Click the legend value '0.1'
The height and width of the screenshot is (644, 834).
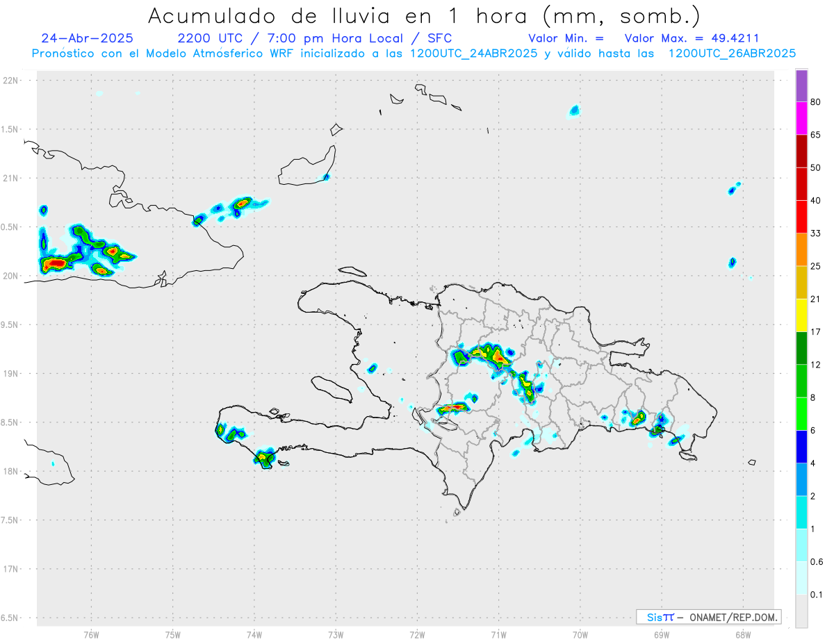pos(817,595)
